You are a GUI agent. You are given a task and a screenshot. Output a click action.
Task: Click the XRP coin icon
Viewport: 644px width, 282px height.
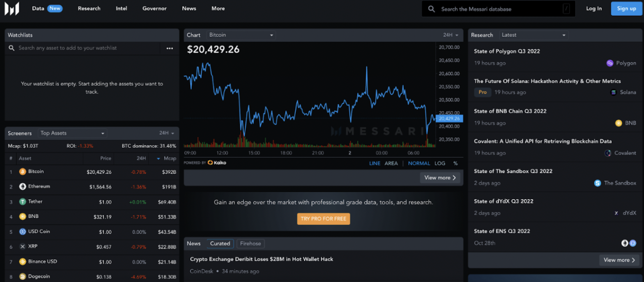22,247
